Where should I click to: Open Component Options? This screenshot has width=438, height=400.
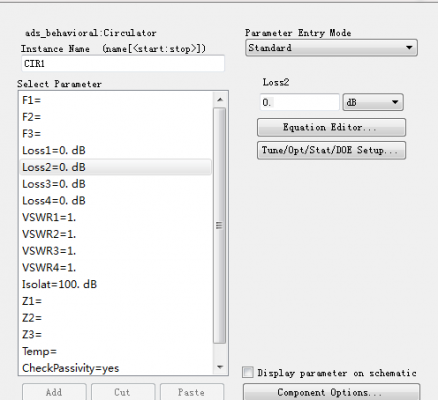tap(331, 392)
